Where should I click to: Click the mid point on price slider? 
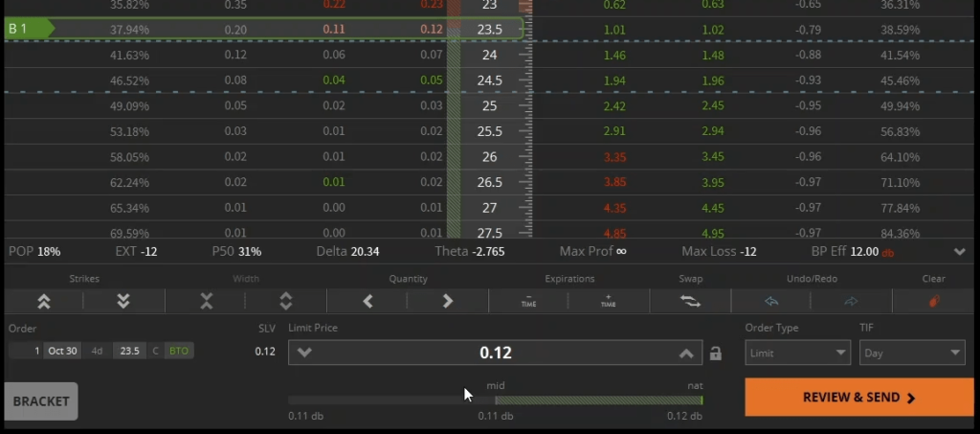click(496, 400)
